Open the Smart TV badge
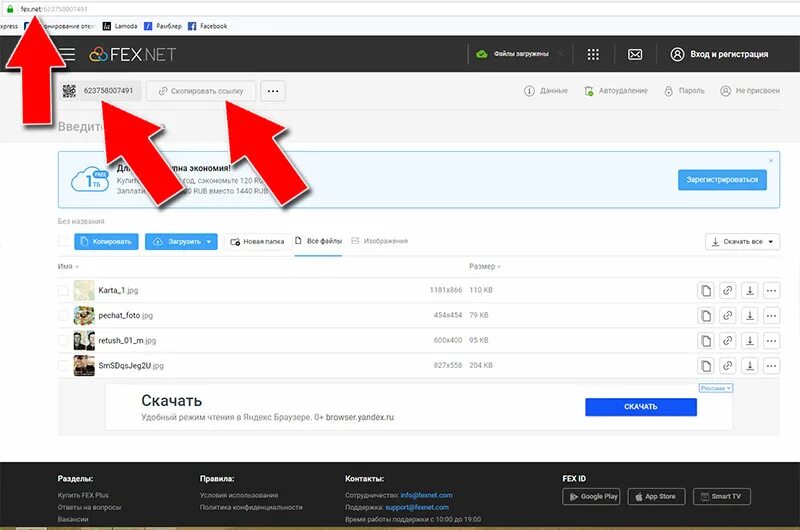The image size is (800, 530). click(x=721, y=496)
